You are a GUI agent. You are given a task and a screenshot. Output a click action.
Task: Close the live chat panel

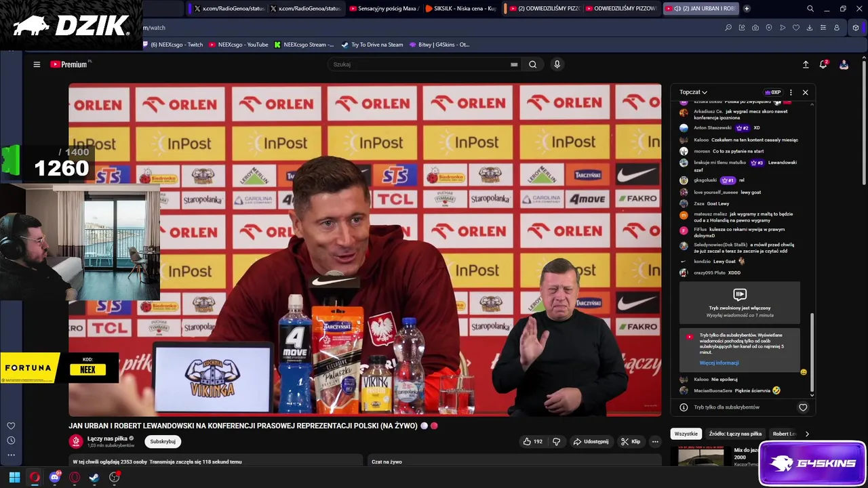click(x=805, y=92)
